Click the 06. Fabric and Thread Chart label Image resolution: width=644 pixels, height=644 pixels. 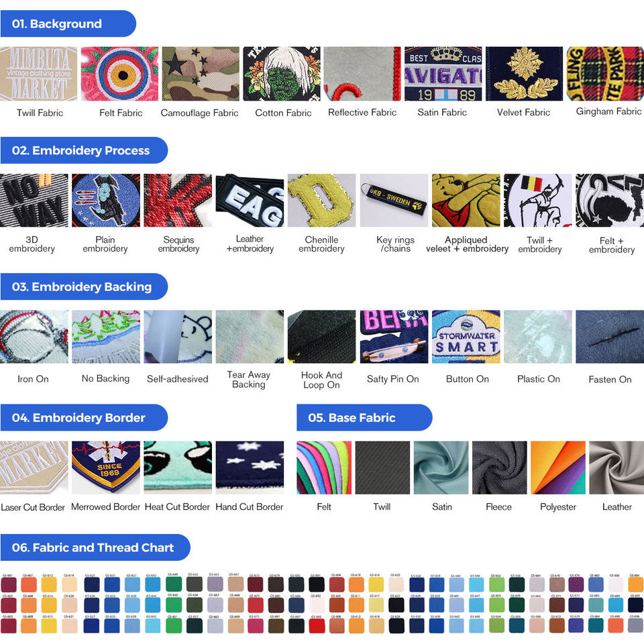coord(94,547)
